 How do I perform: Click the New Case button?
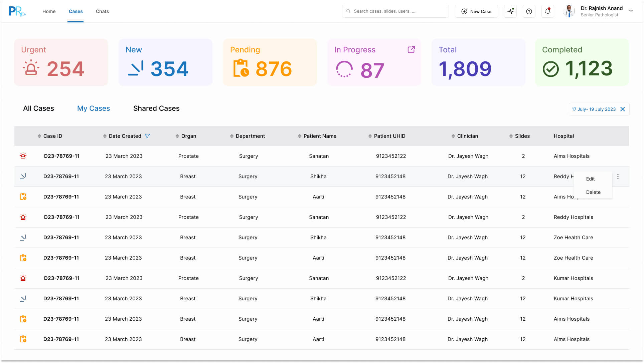[x=476, y=11]
